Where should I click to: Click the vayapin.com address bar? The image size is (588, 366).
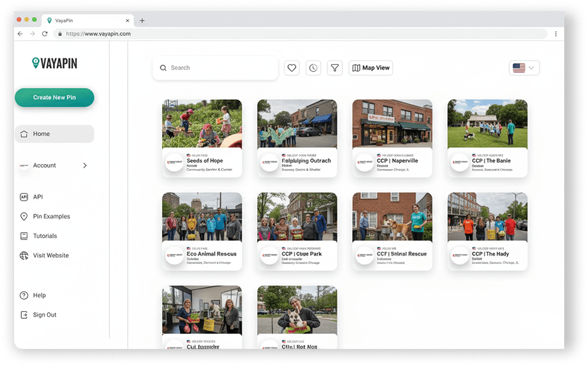tap(300, 34)
